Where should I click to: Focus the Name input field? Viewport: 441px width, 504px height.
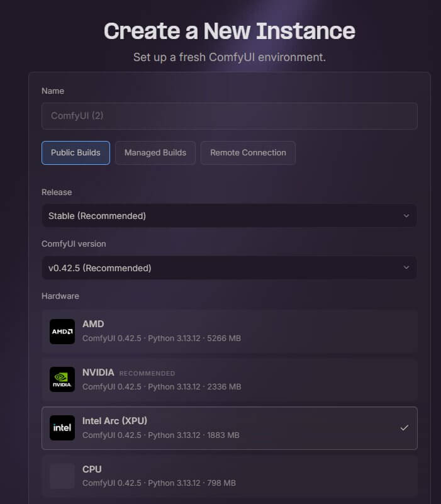click(230, 116)
